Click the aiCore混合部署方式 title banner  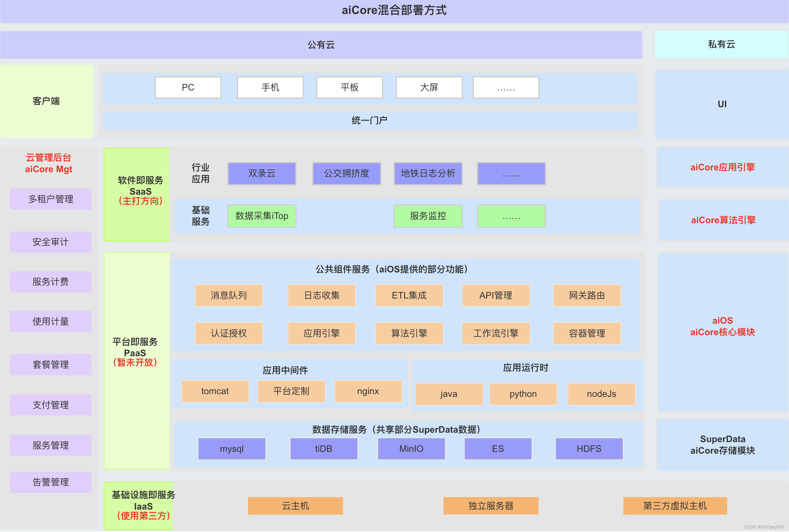(x=394, y=11)
